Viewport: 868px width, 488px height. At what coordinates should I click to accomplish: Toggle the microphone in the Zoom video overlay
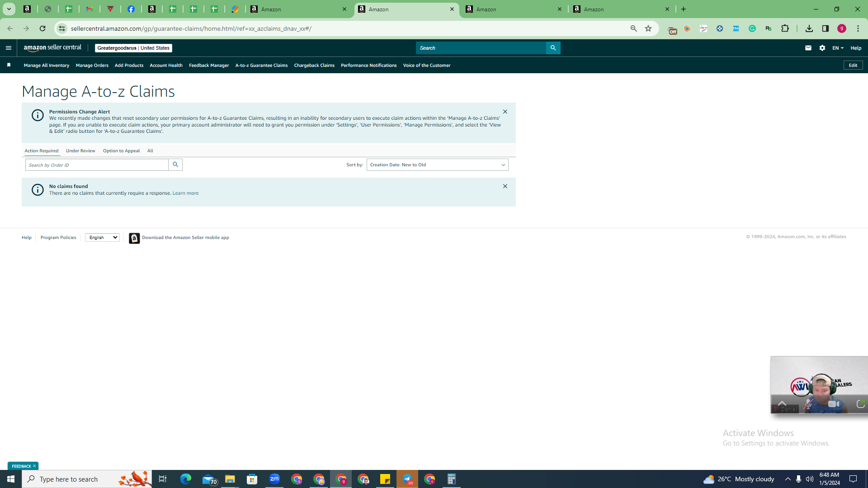[809, 404]
